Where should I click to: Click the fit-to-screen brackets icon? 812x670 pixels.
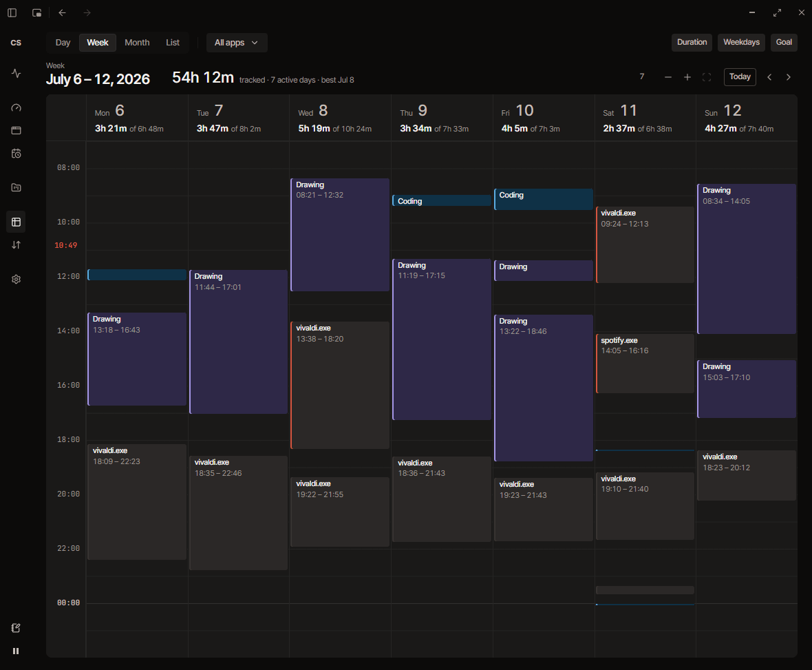[x=706, y=77]
